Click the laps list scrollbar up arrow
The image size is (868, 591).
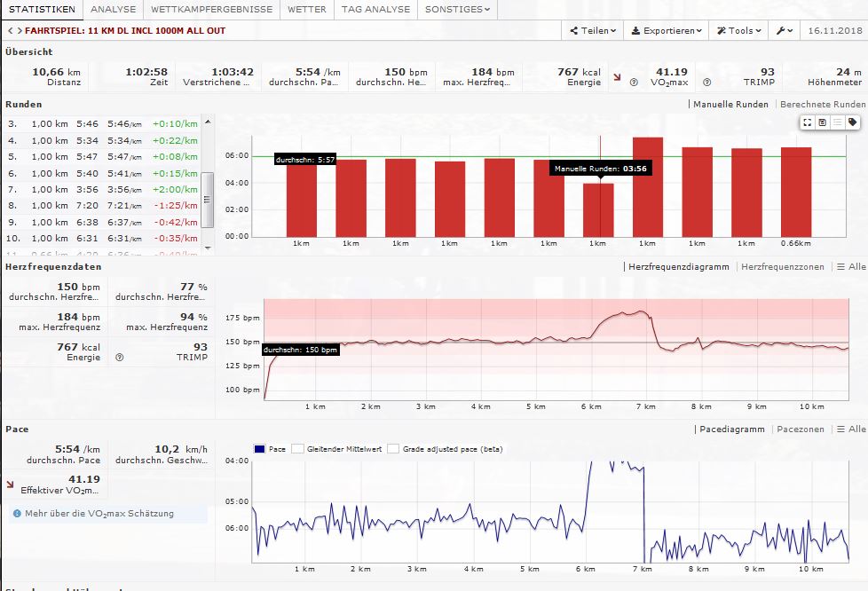coord(208,121)
